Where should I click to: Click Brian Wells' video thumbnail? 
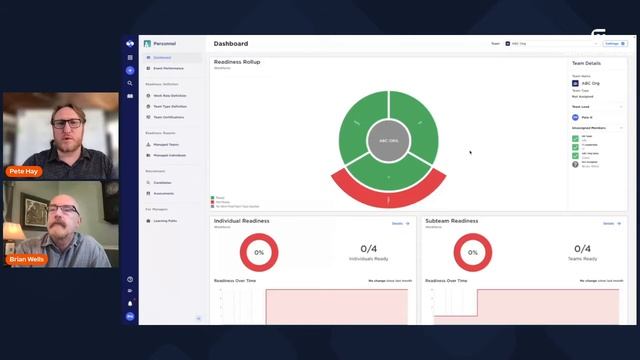pyautogui.click(x=61, y=224)
